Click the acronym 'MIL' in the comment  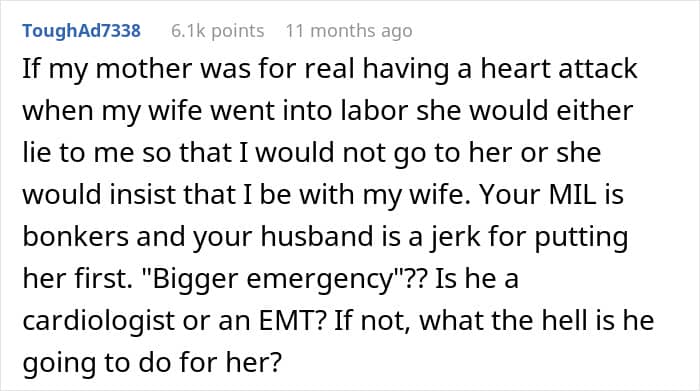tap(573, 195)
